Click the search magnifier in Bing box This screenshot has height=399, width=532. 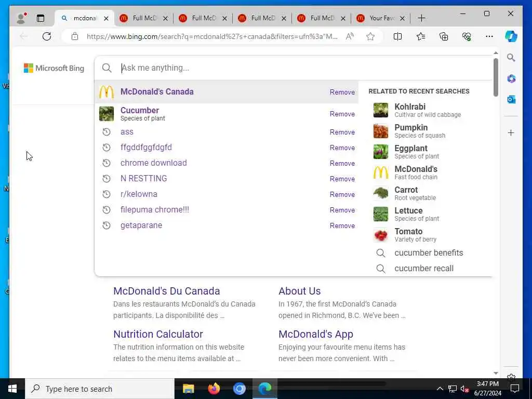(107, 68)
